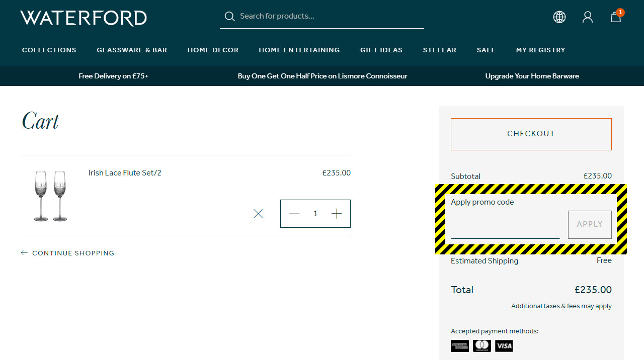Click the Continue Shopping link

point(67,253)
